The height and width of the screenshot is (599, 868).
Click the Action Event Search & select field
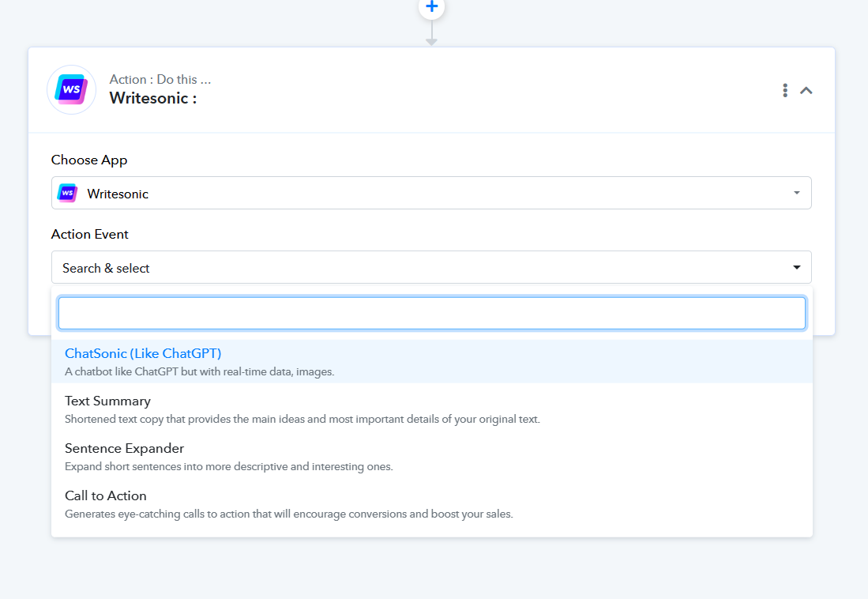point(431,267)
